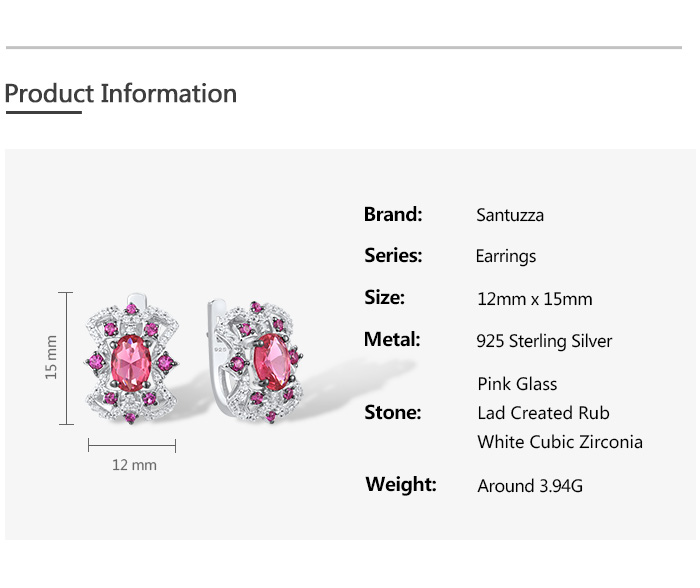Select the right earring side view image
The width and height of the screenshot is (700, 588).
[x=255, y=361]
